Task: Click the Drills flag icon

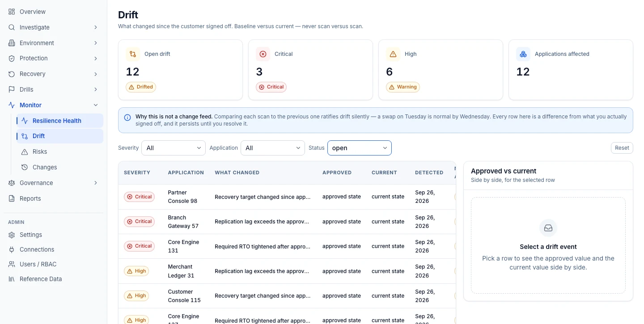Action: click(x=12, y=89)
